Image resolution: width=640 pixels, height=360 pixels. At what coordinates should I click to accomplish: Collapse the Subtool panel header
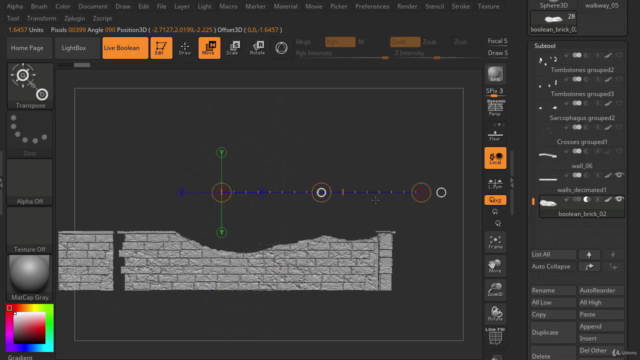(545, 46)
